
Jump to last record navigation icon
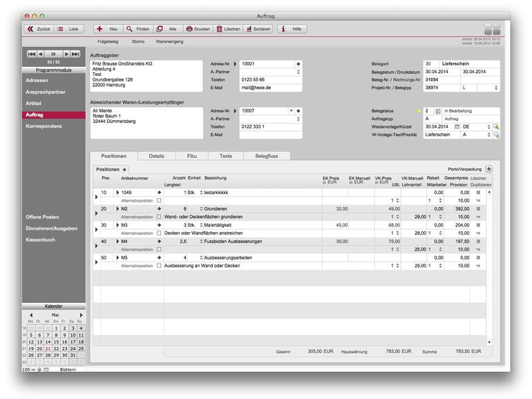pyautogui.click(x=76, y=54)
